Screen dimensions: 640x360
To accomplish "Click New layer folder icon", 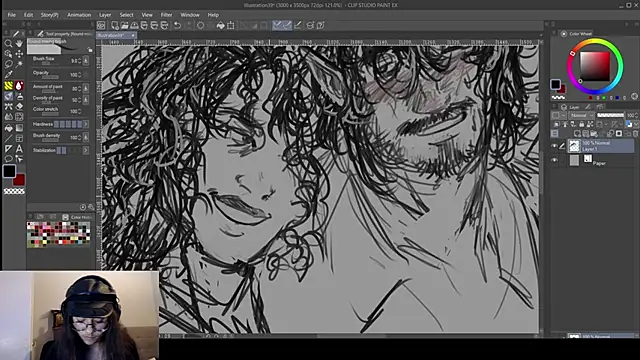I will coord(594,133).
